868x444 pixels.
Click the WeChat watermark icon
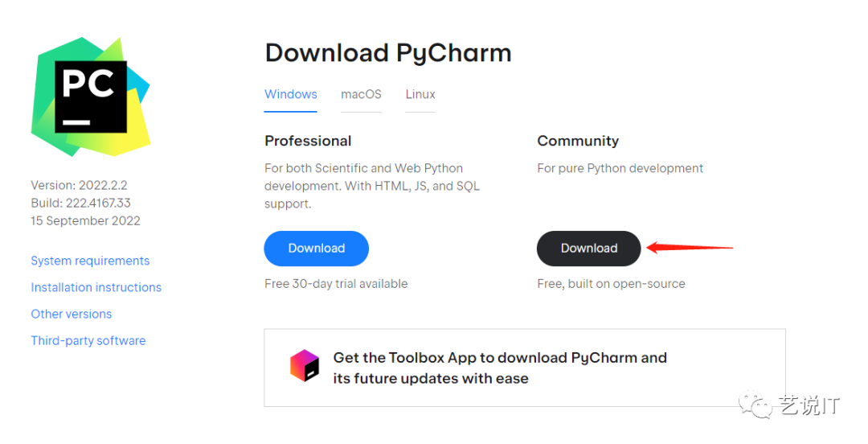[x=757, y=405]
